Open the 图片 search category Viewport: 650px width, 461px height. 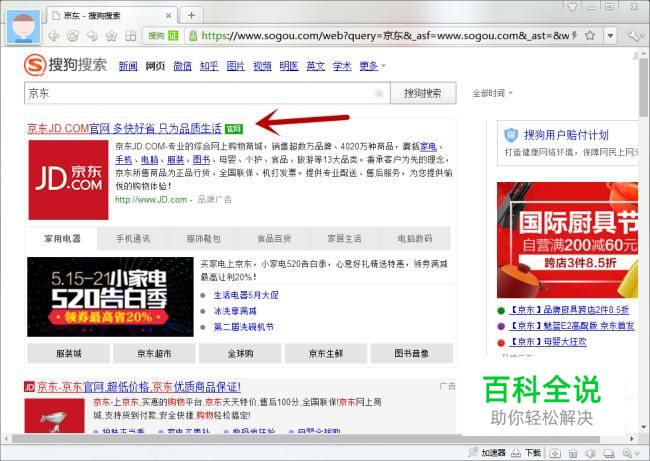point(236,66)
